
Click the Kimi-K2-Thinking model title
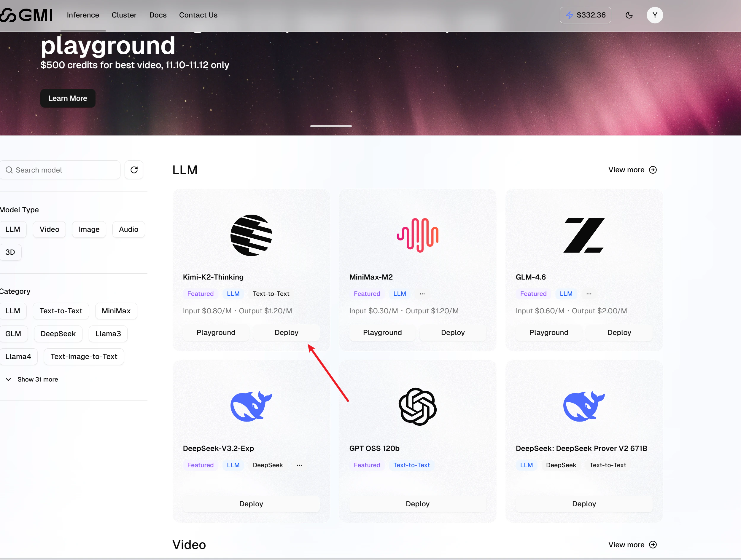(213, 277)
